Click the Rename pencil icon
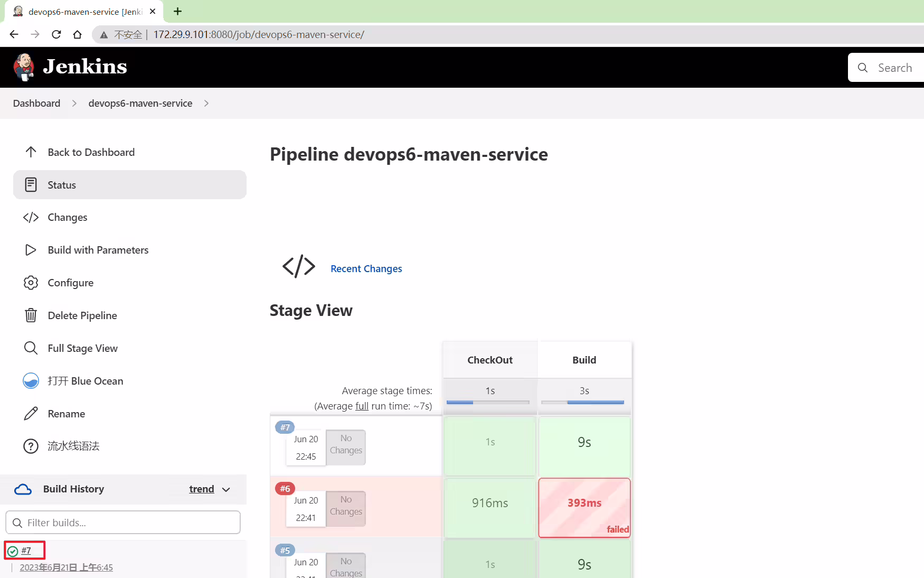Screen dimensions: 924x578 (31, 414)
